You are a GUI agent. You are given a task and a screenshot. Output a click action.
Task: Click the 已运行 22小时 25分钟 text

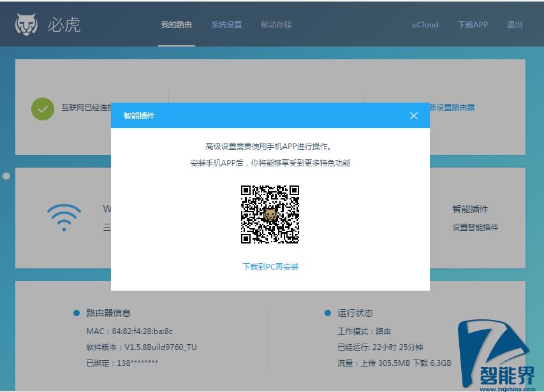coord(380,347)
